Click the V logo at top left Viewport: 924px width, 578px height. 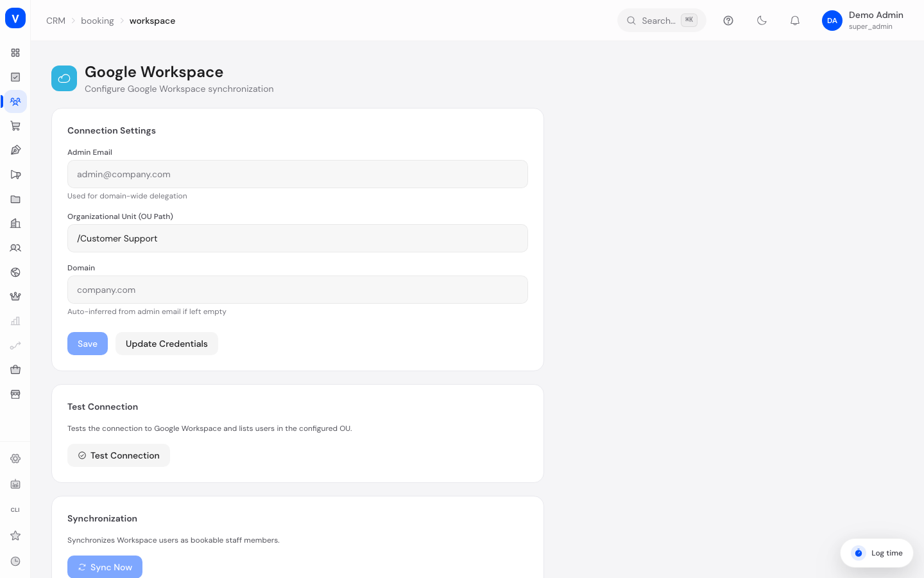click(15, 18)
